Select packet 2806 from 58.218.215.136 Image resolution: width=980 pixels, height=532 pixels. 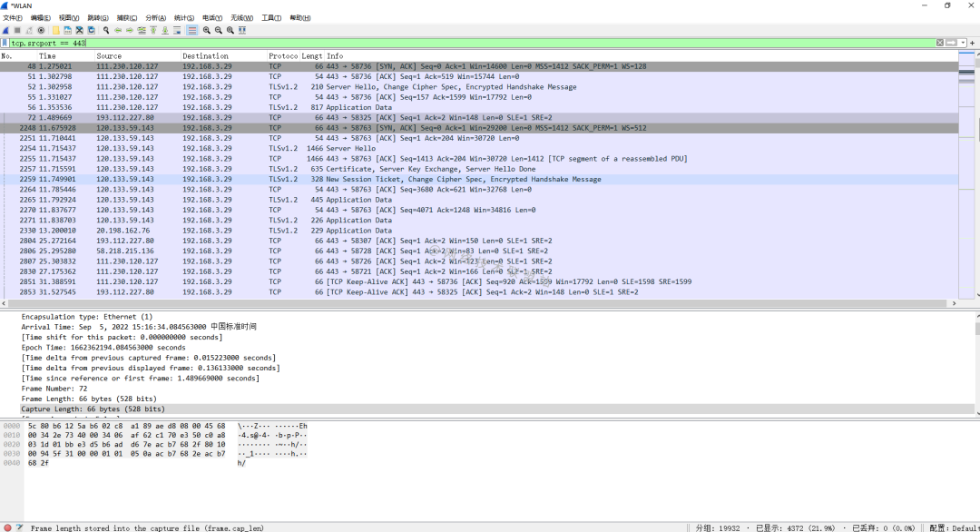point(479,251)
